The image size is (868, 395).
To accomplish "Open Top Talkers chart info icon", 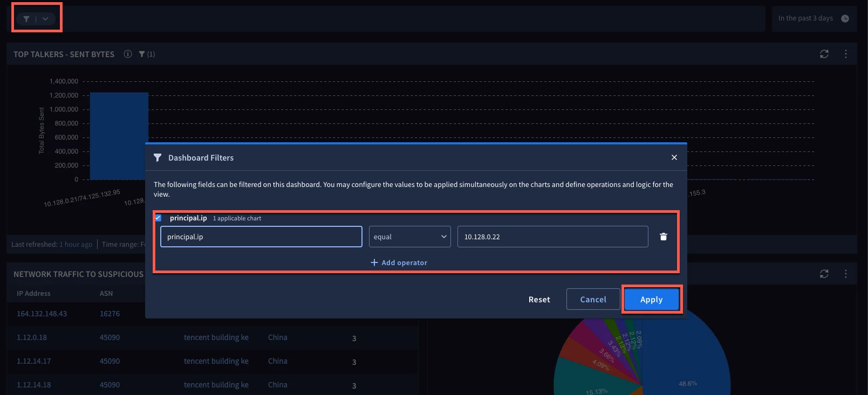I will pos(128,54).
